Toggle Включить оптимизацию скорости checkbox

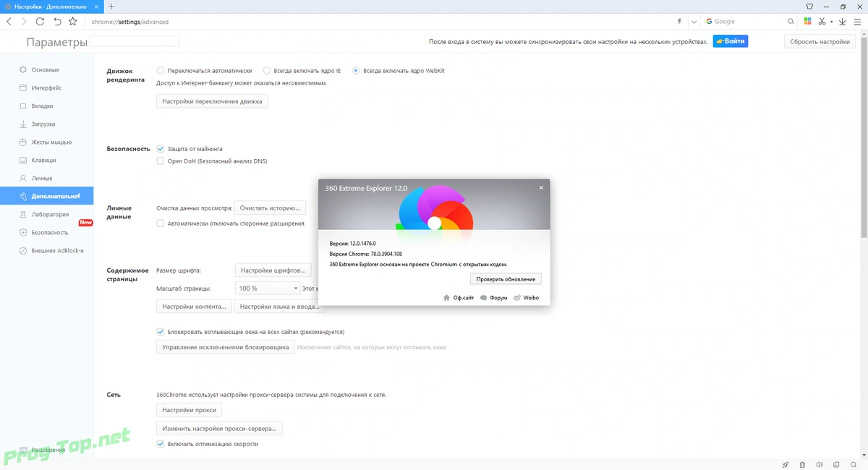point(161,444)
